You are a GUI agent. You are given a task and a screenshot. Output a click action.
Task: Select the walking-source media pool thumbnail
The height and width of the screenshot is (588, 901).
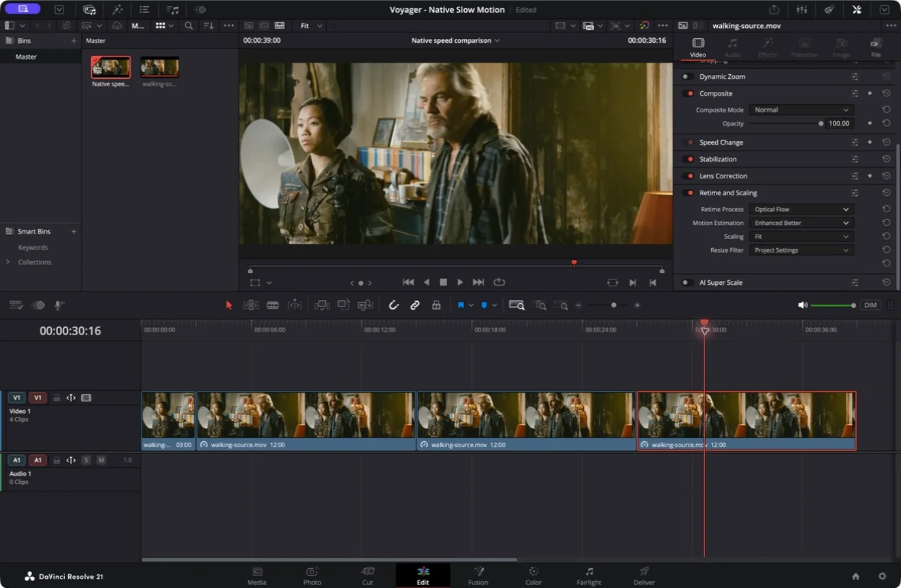click(x=159, y=68)
